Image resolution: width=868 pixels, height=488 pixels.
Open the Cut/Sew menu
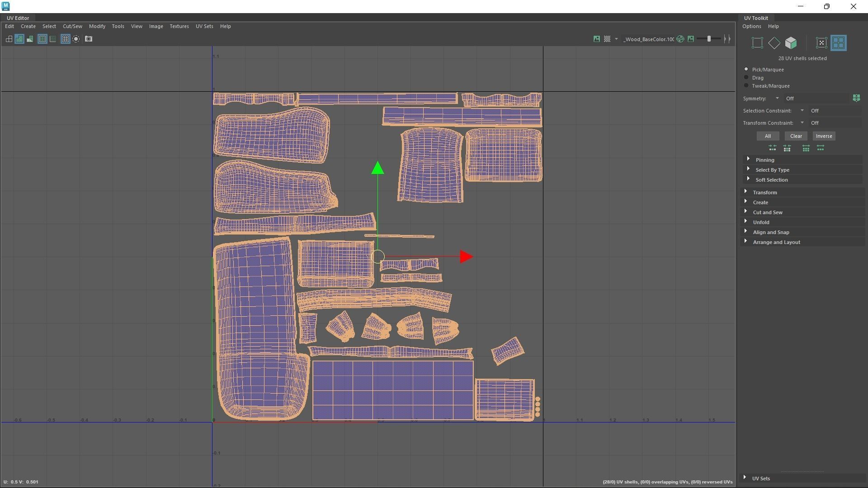72,26
